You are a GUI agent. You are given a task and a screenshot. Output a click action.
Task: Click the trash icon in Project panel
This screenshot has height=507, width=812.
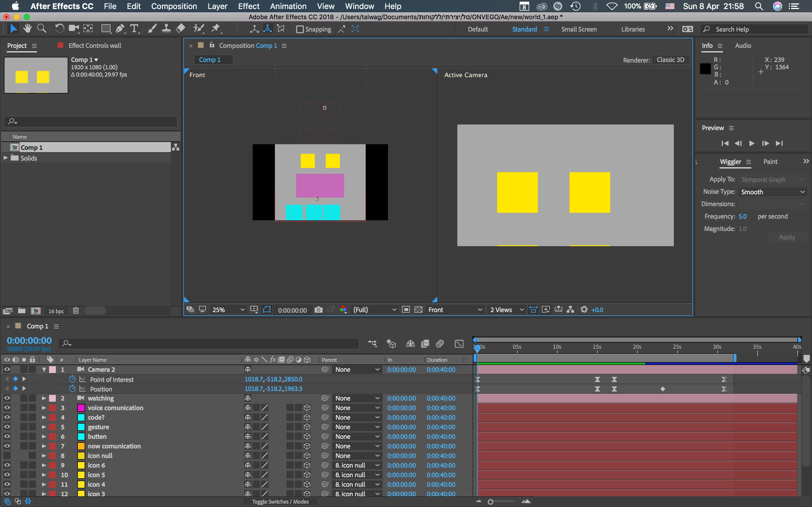click(x=76, y=311)
